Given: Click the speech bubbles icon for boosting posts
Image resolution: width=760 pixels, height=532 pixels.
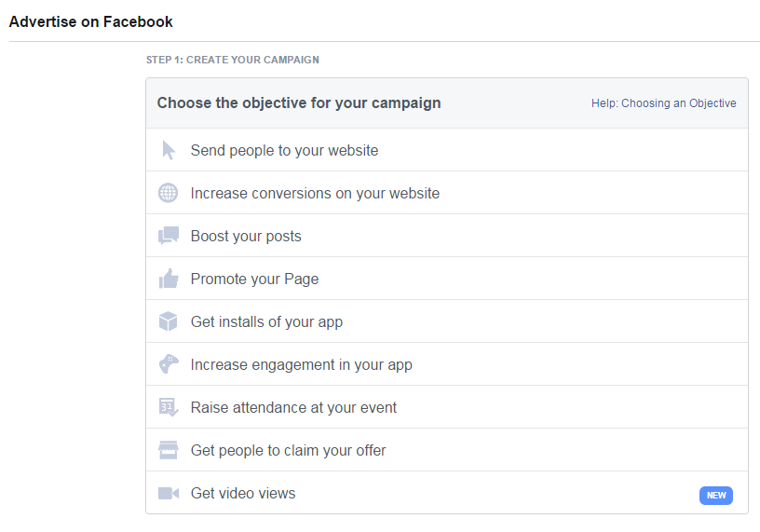Looking at the screenshot, I should point(168,236).
